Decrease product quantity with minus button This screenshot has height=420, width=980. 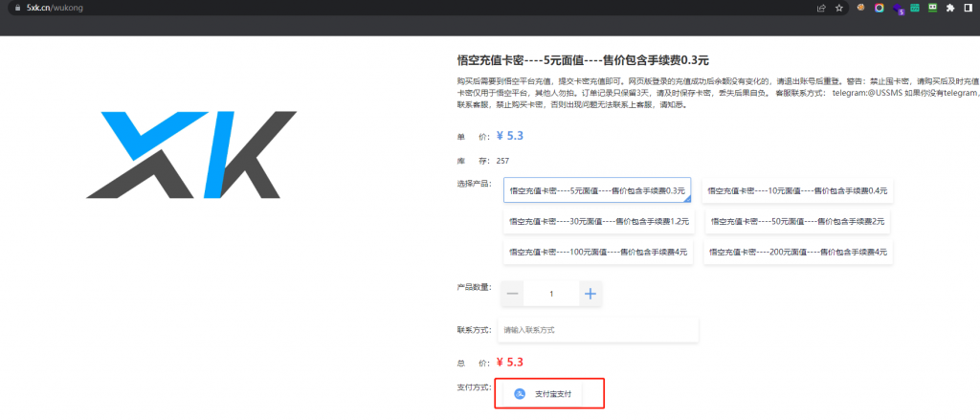(513, 294)
